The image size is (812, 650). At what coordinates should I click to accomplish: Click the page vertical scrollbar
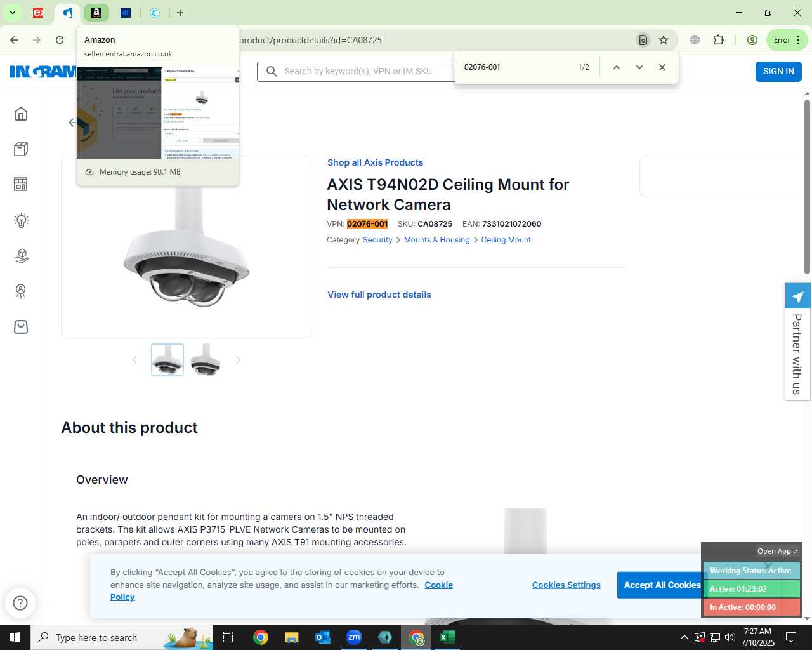coord(807,187)
